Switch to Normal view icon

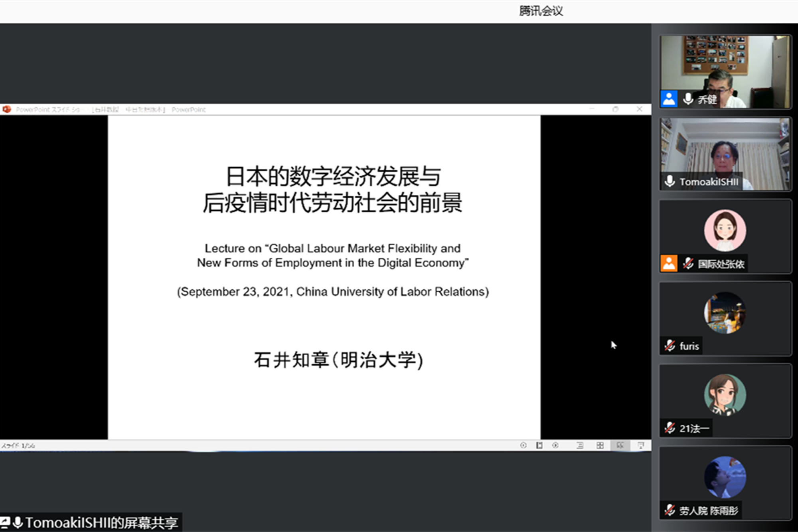pyautogui.click(x=580, y=445)
